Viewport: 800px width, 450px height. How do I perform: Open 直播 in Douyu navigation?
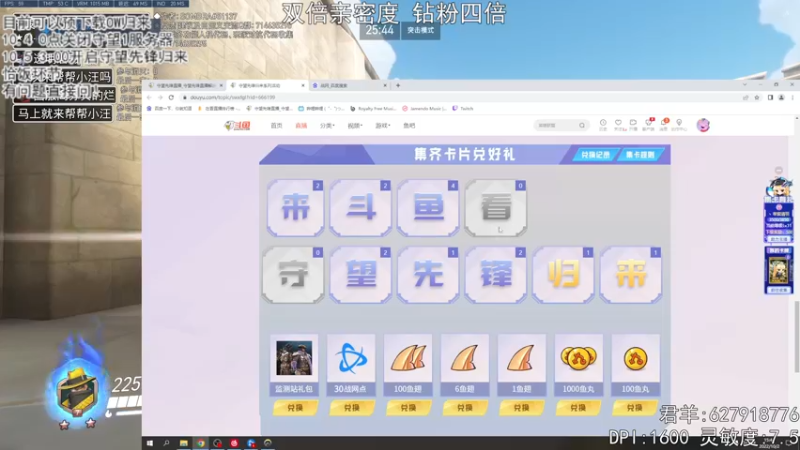[301, 126]
